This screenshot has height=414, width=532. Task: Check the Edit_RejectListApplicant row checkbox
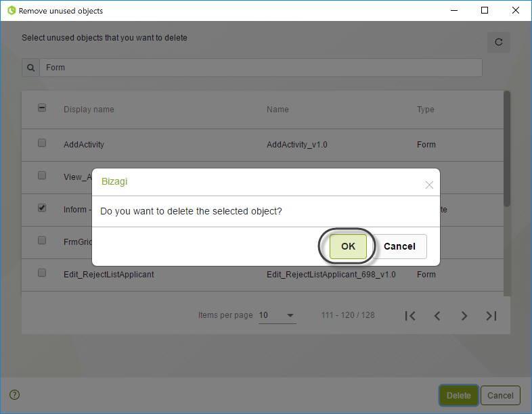(x=42, y=273)
